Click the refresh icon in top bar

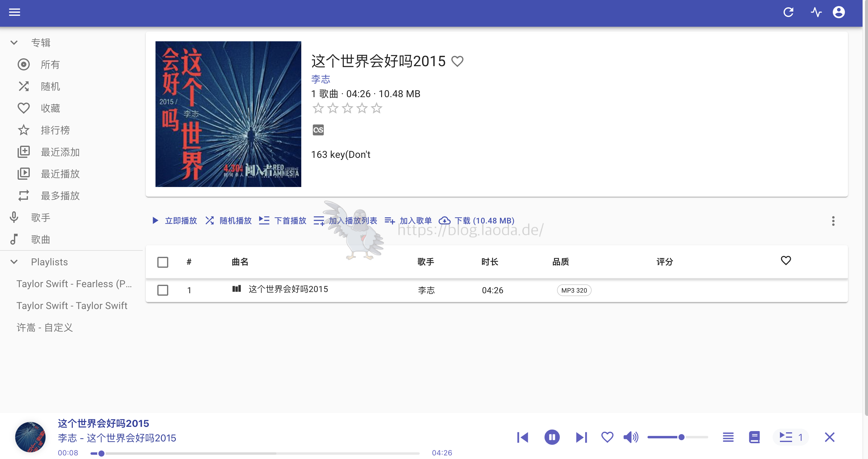pyautogui.click(x=788, y=12)
